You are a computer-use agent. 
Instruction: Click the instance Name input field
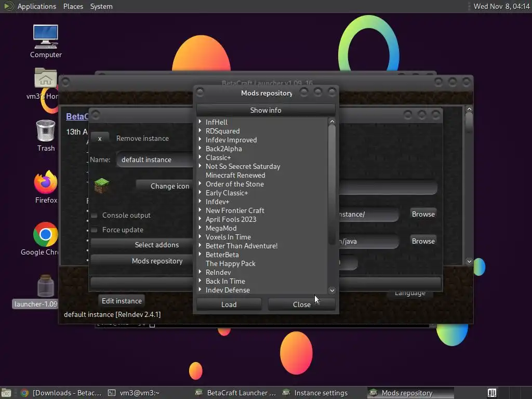pyautogui.click(x=155, y=159)
